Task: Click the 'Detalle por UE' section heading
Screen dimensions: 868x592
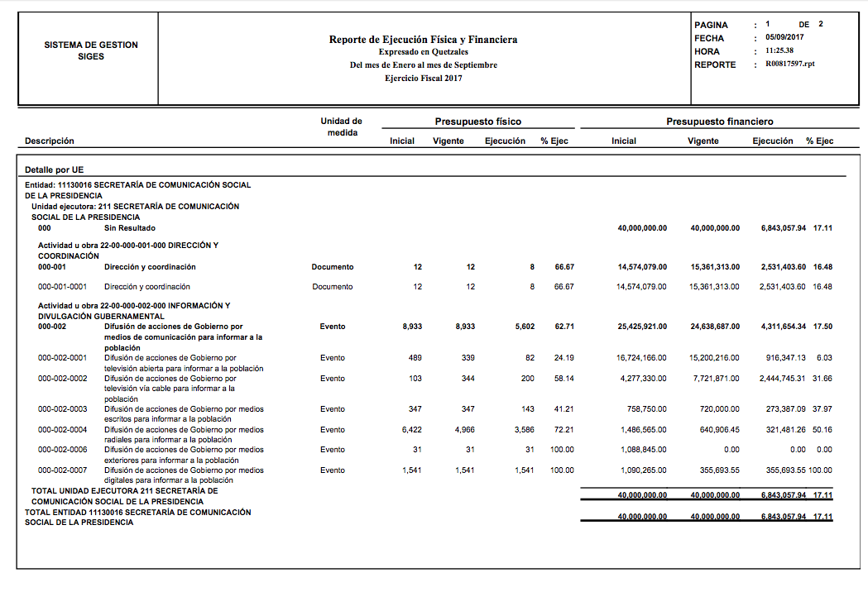Action: point(54,169)
